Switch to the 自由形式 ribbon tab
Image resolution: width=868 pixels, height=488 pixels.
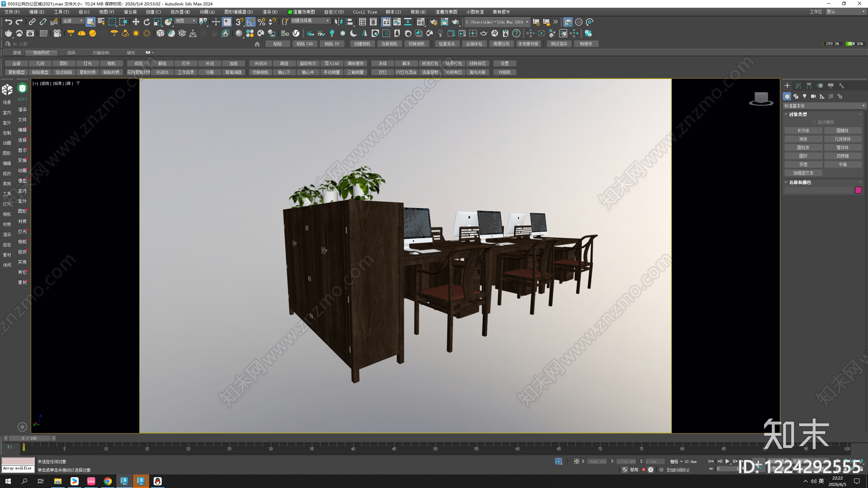click(x=41, y=53)
